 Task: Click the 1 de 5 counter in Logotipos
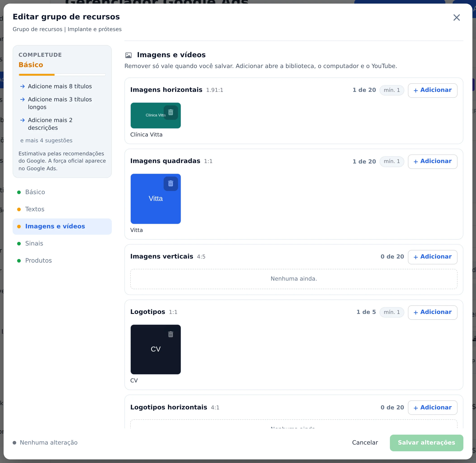(x=366, y=312)
